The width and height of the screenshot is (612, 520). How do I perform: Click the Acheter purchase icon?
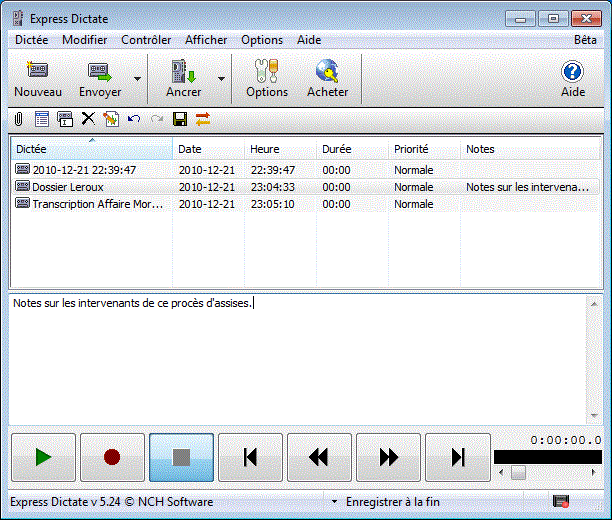(x=327, y=79)
